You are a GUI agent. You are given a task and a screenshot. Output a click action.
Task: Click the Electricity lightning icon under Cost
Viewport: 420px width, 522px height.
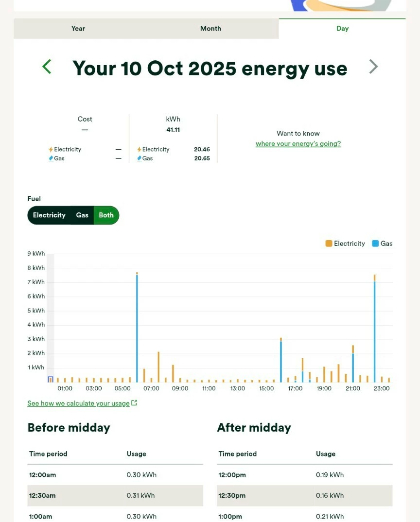click(x=51, y=150)
